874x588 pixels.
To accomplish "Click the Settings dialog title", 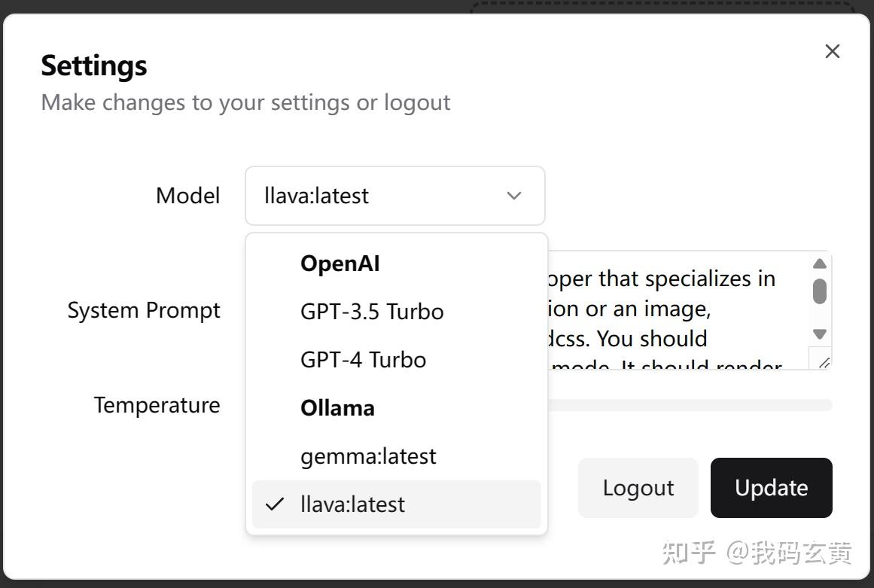I will click(x=93, y=66).
